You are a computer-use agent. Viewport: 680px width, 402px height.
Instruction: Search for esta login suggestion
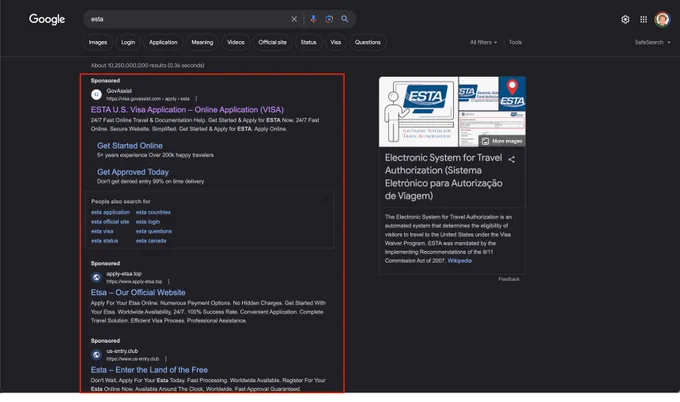148,222
